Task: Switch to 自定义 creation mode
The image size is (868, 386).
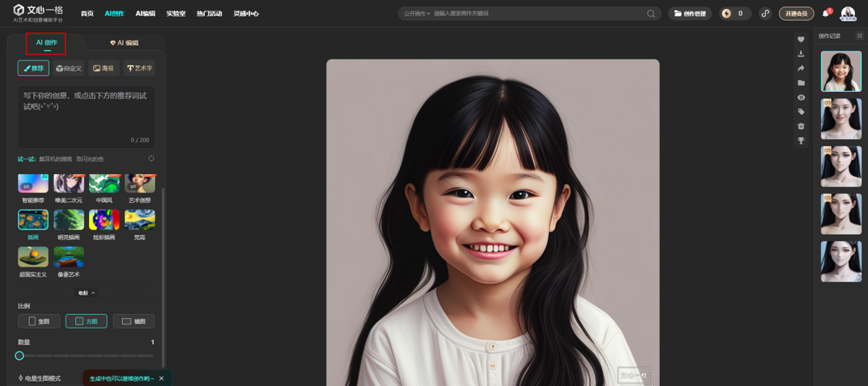Action: tap(69, 68)
